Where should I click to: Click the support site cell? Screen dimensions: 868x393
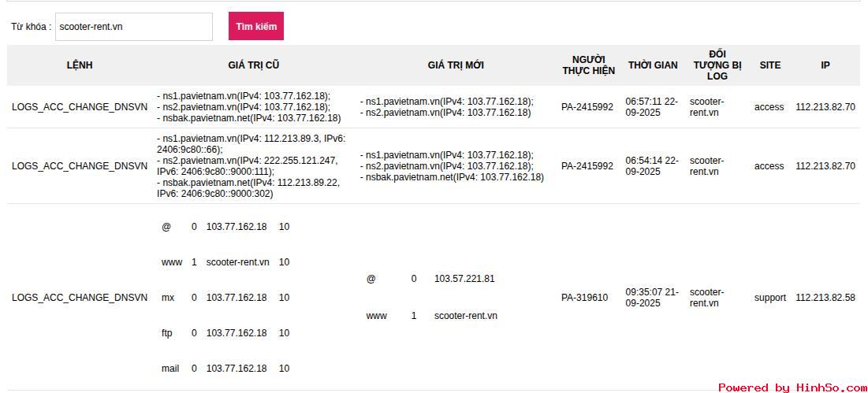coord(770,298)
